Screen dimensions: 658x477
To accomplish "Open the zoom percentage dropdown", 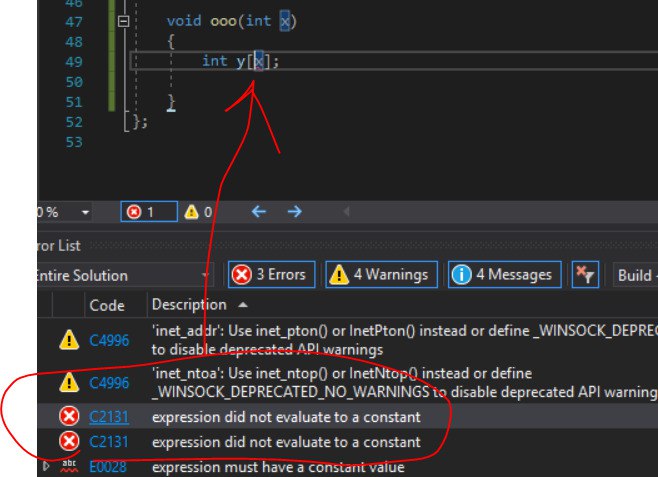I will point(86,212).
